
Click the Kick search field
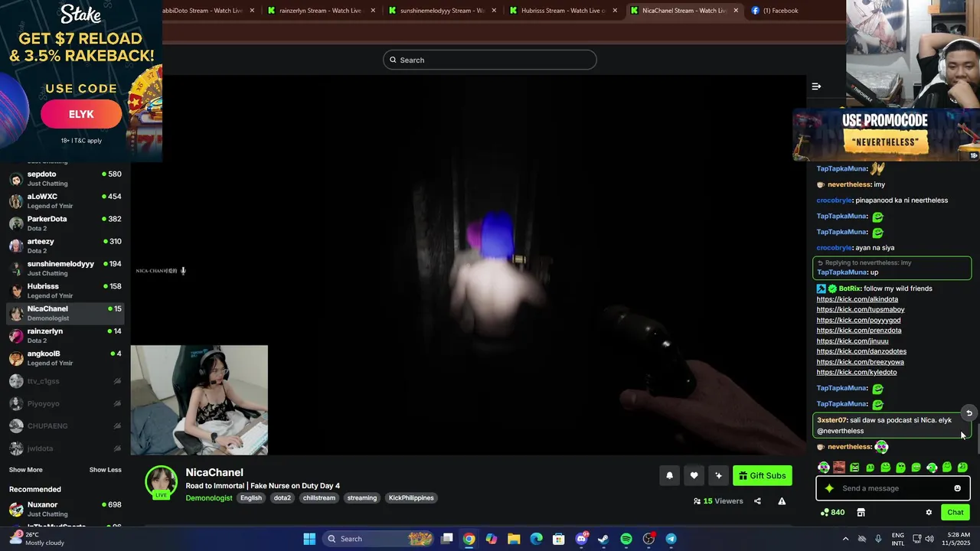490,60
